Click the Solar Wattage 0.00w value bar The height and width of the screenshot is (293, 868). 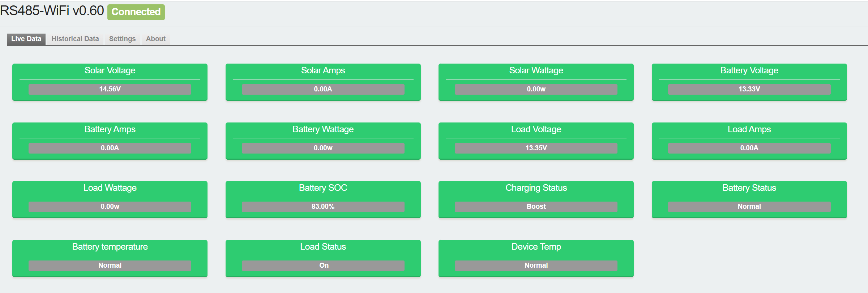pyautogui.click(x=536, y=89)
